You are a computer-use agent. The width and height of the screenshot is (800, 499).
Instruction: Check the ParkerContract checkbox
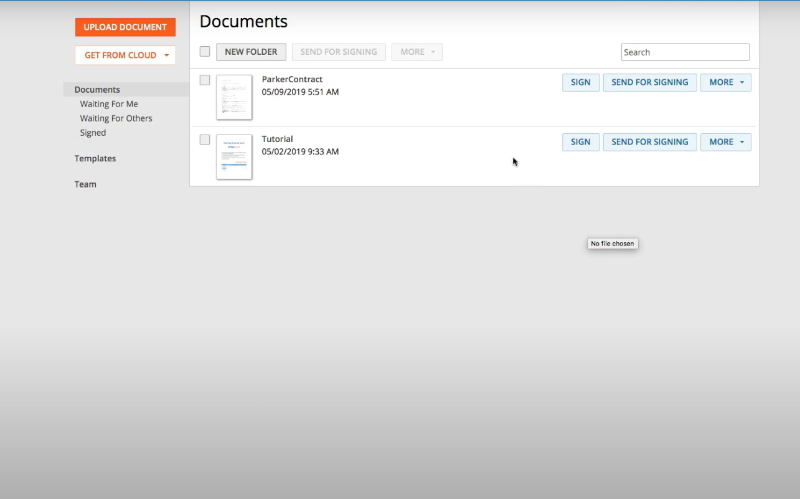click(x=205, y=80)
